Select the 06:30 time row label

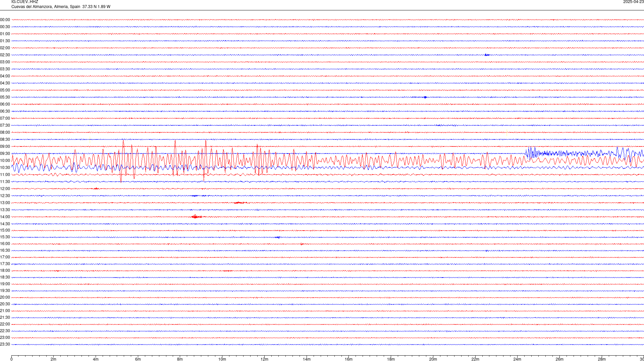point(5,111)
